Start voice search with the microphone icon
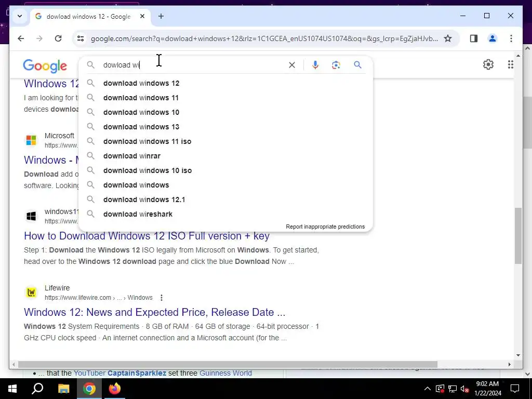532x399 pixels. pyautogui.click(x=315, y=65)
